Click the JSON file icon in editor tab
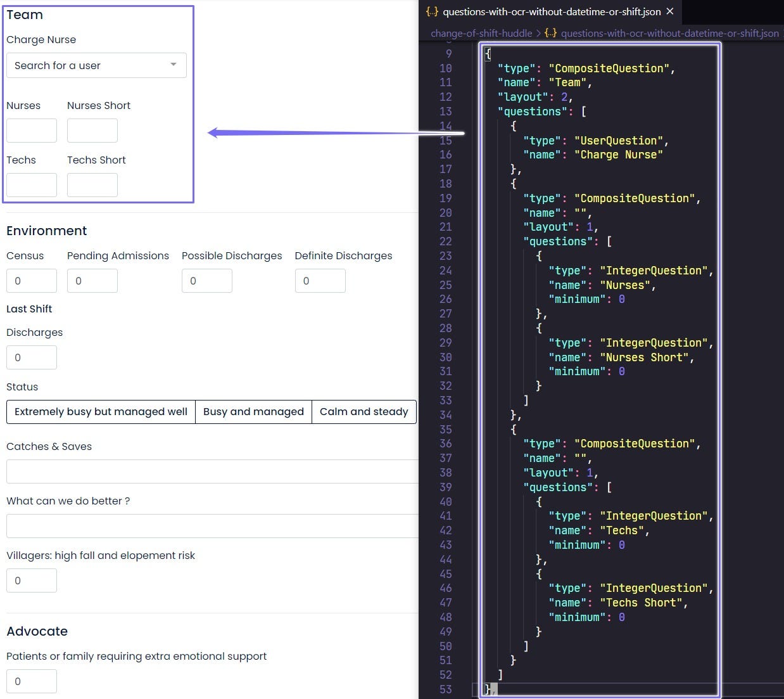Image resolution: width=784 pixels, height=699 pixels. tap(432, 11)
